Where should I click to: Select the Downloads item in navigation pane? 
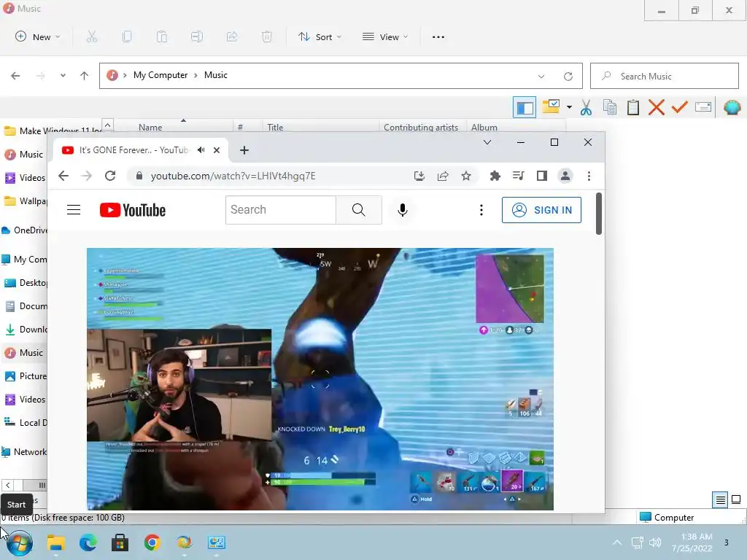(26, 330)
